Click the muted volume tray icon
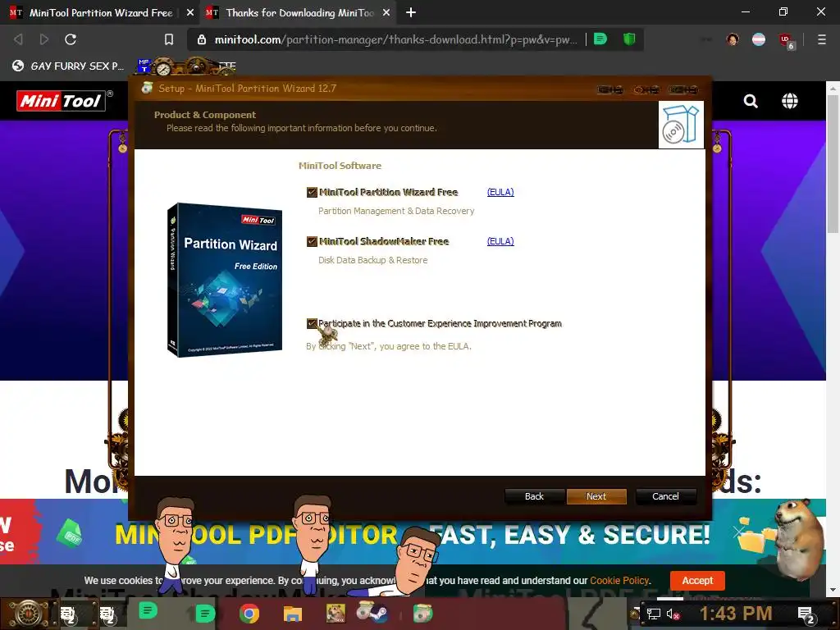840x630 pixels. click(x=673, y=614)
